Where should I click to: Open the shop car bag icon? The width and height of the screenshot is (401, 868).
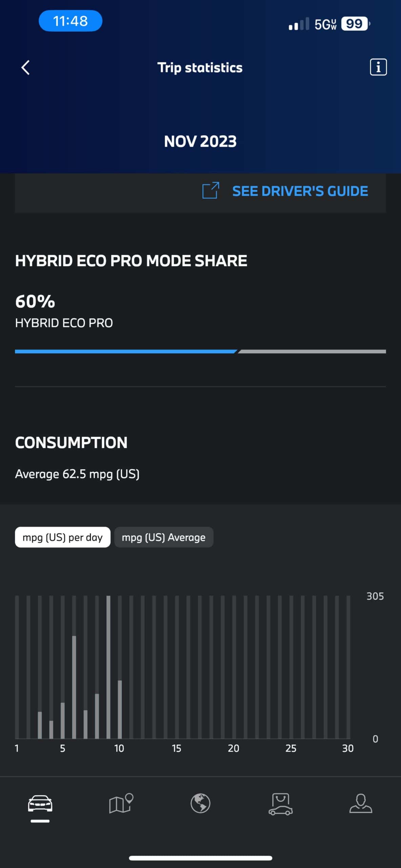(x=281, y=804)
